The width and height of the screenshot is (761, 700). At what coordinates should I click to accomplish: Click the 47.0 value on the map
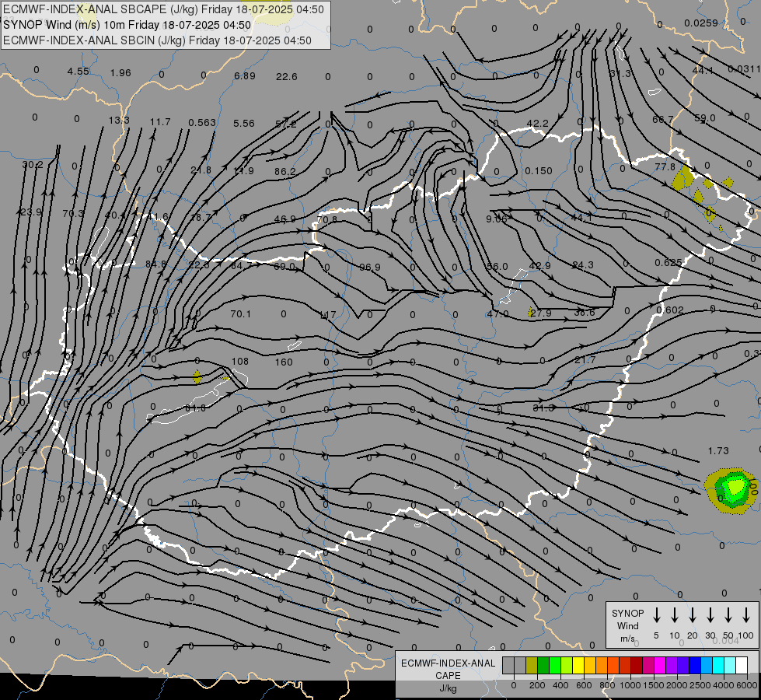498,313
